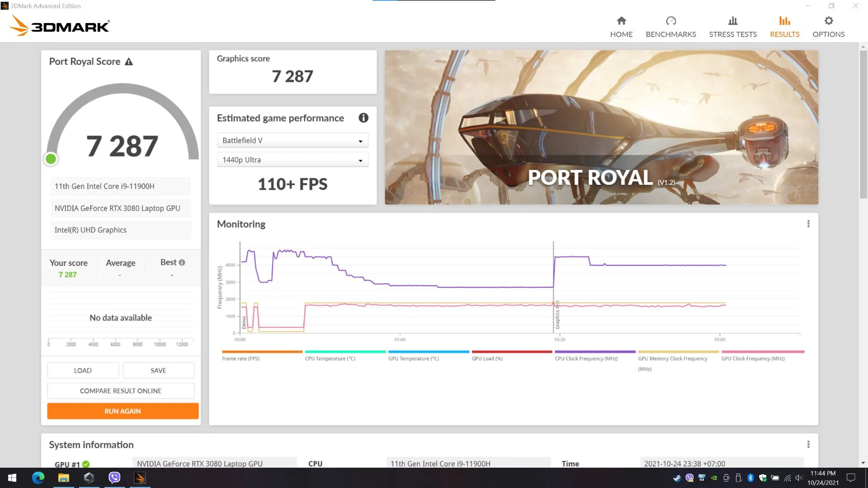
Task: Open the OPTIONS tab
Action: pyautogui.click(x=828, y=27)
